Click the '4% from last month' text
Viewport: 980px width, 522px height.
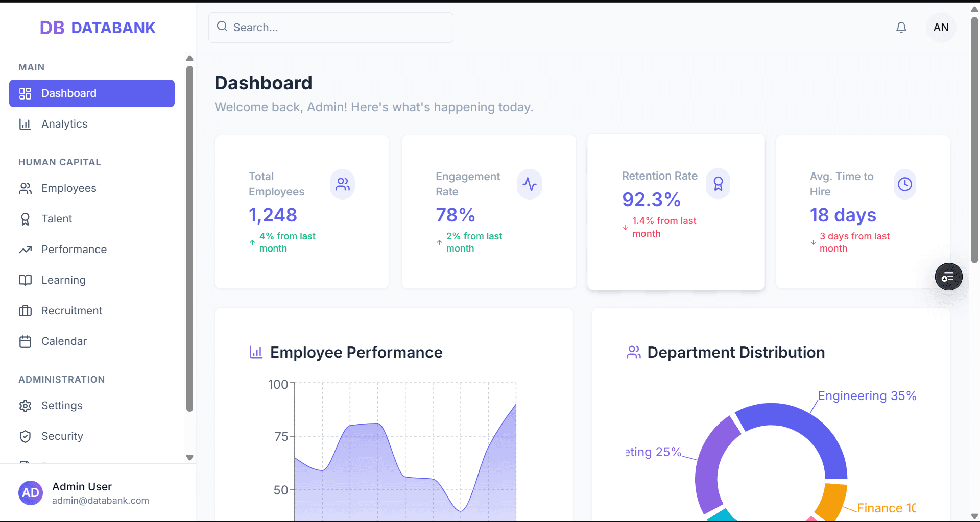coord(287,242)
